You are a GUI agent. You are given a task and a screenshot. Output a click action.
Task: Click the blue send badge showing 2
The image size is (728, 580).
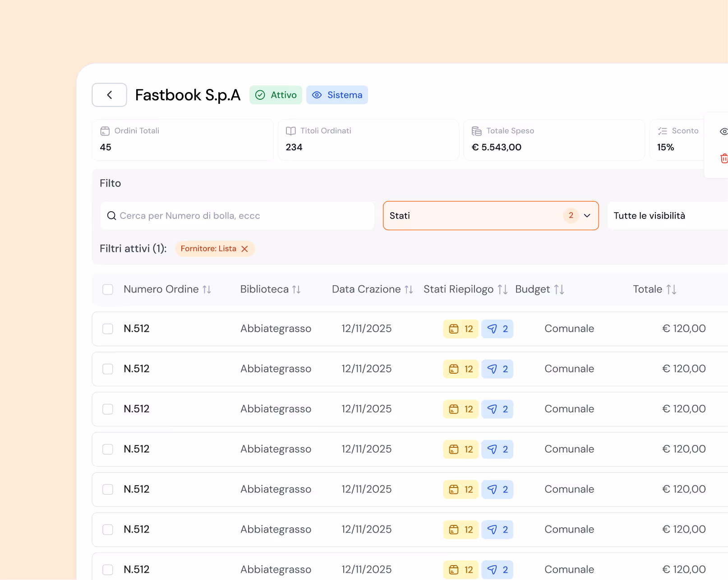pos(497,329)
